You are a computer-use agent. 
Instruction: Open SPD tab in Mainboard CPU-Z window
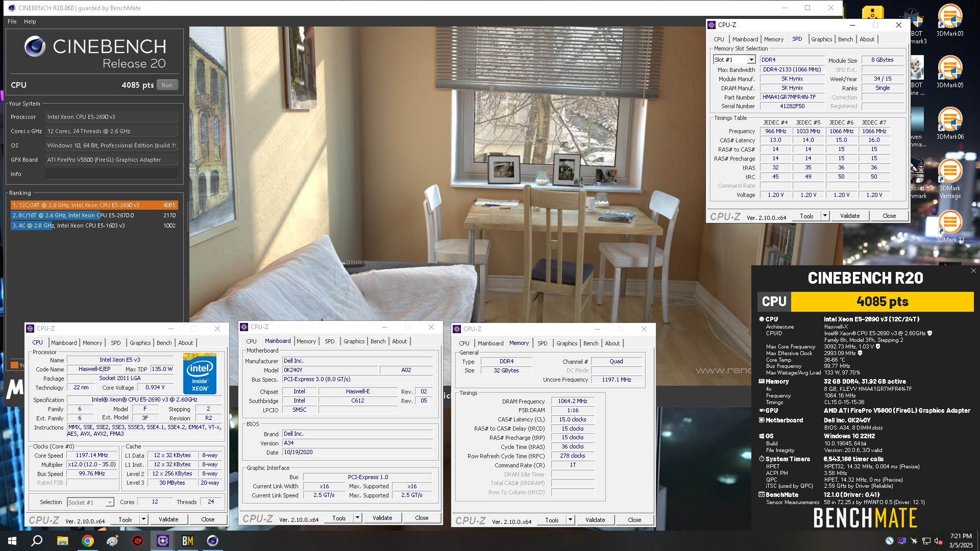[x=330, y=341]
